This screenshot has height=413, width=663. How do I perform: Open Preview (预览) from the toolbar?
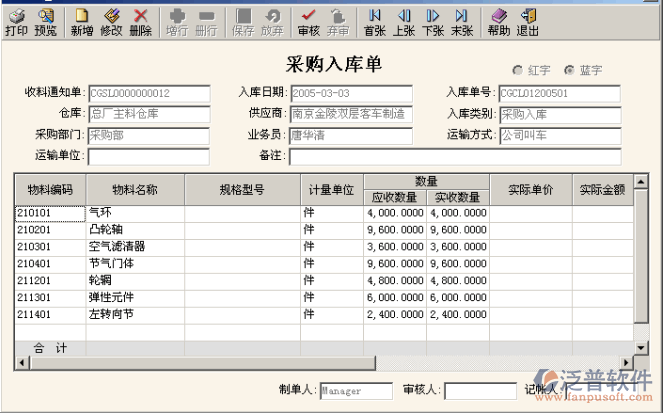[46, 22]
